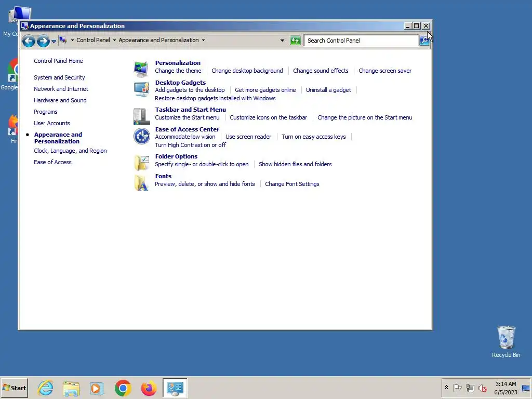The width and height of the screenshot is (532, 399).
Task: Click Use screen reader
Action: [248, 137]
